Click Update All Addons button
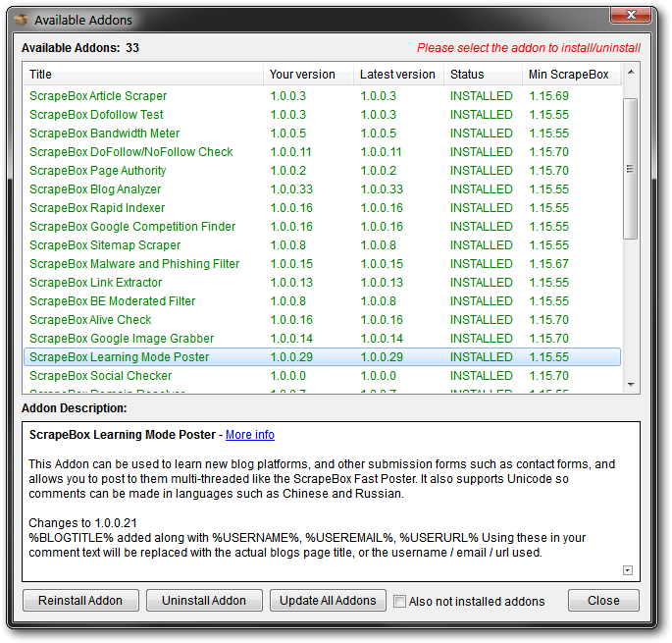The height and width of the screenshot is (643, 672). point(328,601)
